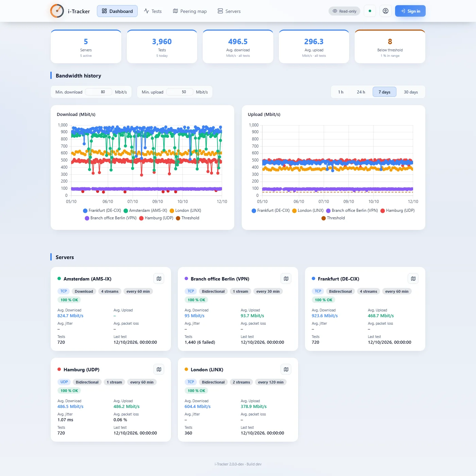Viewport: 476px width, 476px height.
Task: Click the 3,960 Tests summary card
Action: 162,47
